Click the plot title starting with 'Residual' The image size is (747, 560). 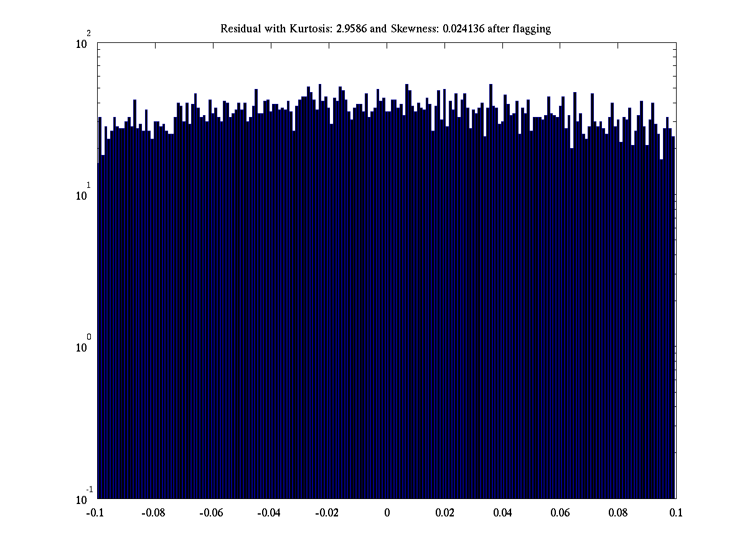pyautogui.click(x=385, y=29)
